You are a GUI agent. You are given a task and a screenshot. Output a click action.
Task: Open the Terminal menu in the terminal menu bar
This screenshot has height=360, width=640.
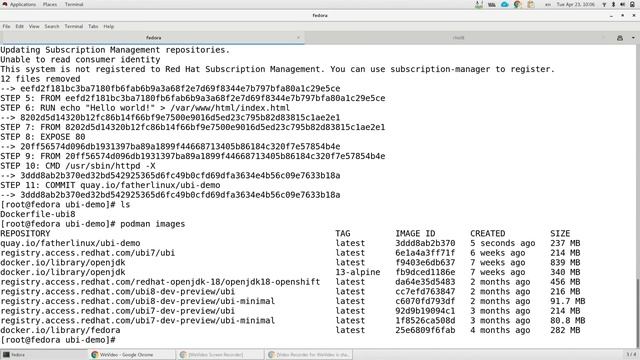(73, 27)
